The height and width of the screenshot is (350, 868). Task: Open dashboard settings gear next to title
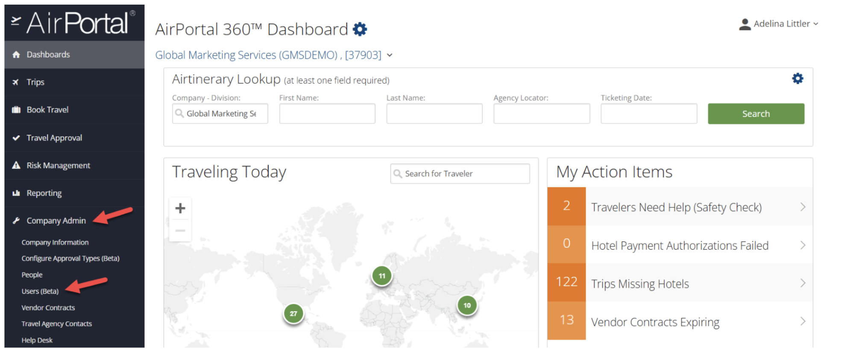click(x=360, y=29)
